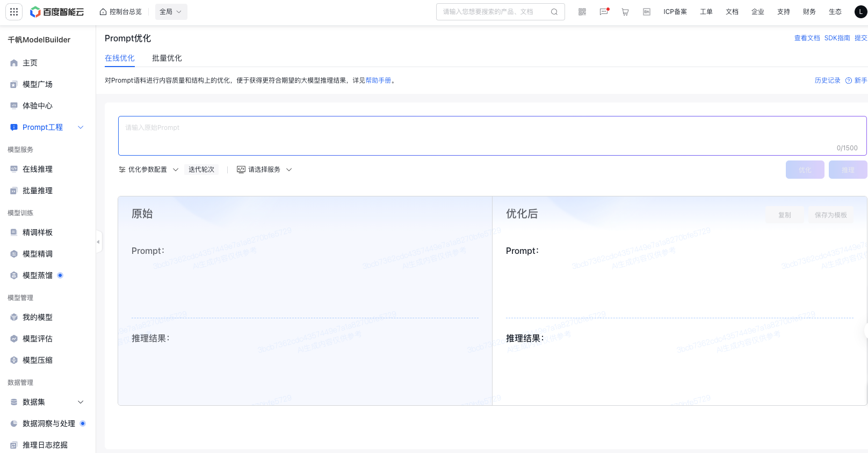
Task: Go to 控制台总览
Action: pos(121,12)
